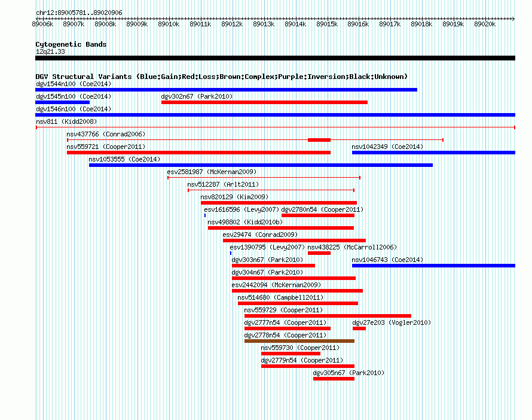The height and width of the screenshot is (420, 532).
Task: Click the red esv2442094 loss bar
Action: [x=297, y=291]
